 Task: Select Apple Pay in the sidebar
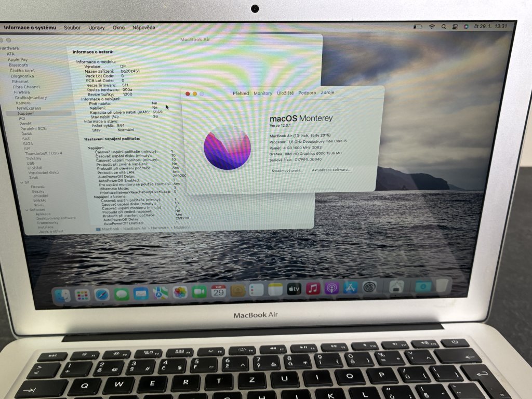(x=18, y=59)
